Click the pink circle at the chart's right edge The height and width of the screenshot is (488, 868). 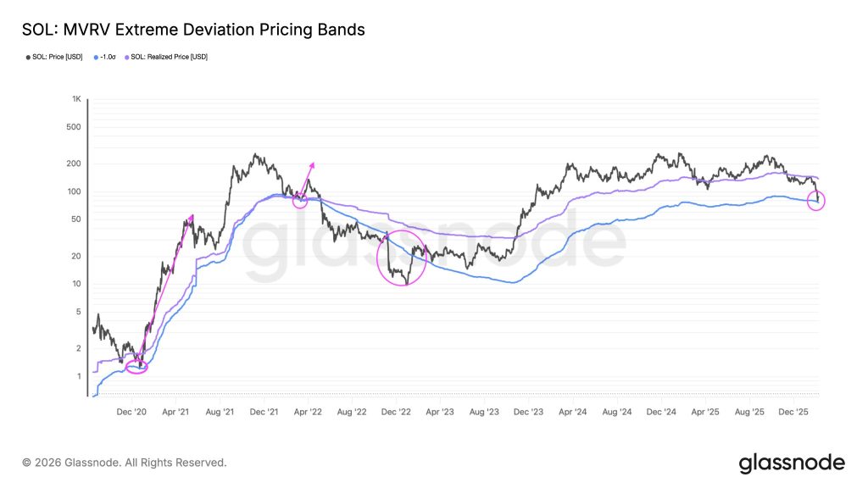coord(817,201)
